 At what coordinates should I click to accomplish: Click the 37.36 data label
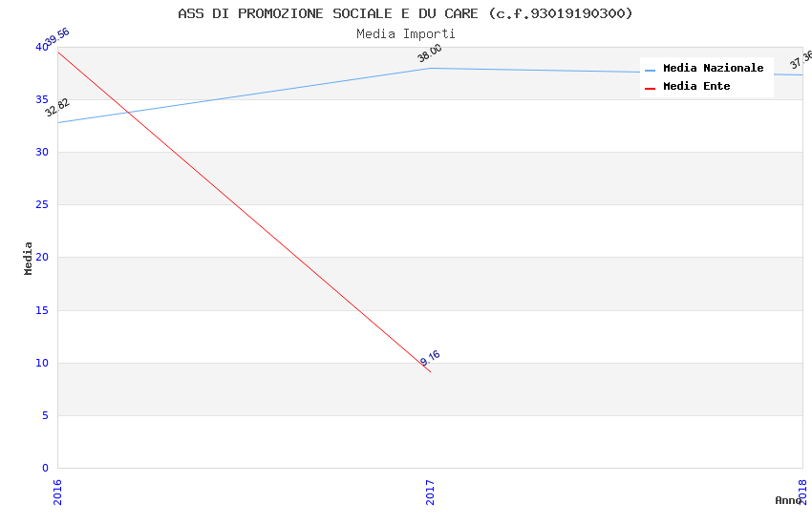point(801,60)
